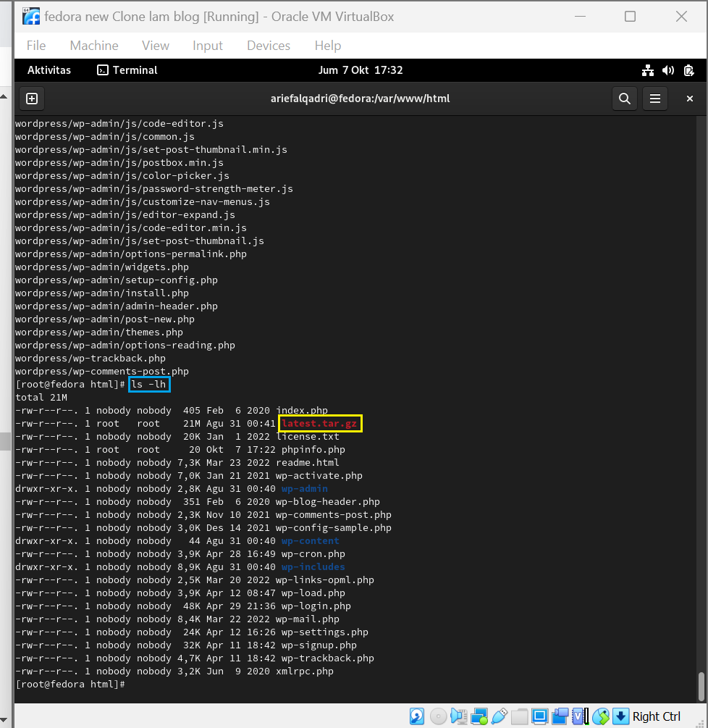Open a new terminal tab with plus icon

click(x=32, y=99)
